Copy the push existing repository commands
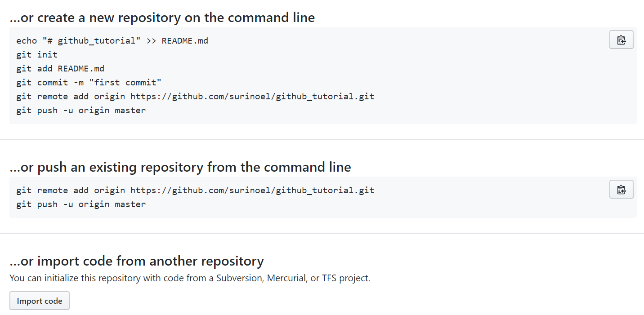 tap(621, 189)
